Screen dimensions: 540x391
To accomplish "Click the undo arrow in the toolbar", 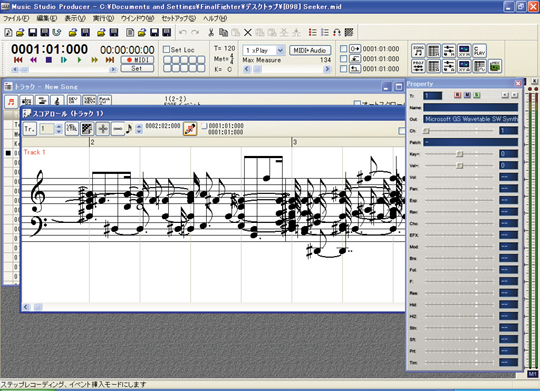I will [x=183, y=32].
